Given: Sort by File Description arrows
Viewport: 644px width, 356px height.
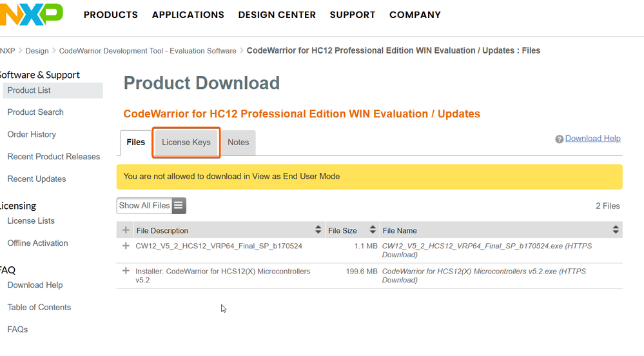Looking at the screenshot, I should (318, 230).
